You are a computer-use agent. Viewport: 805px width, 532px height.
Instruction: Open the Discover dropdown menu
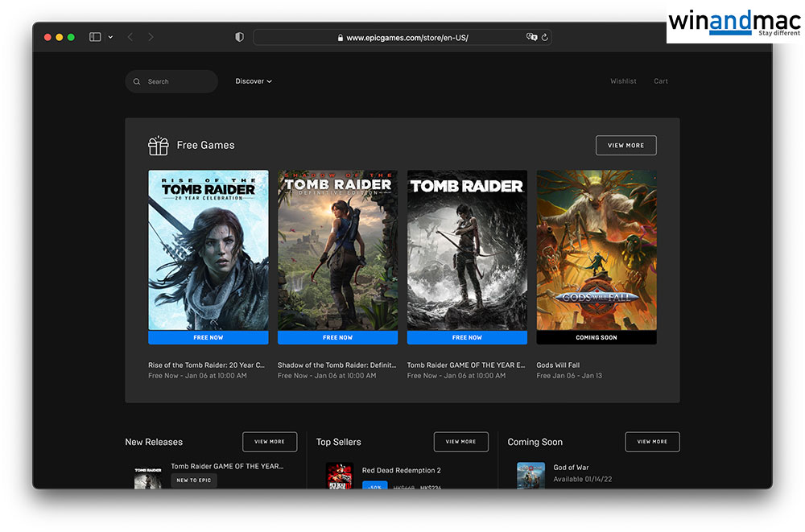click(x=254, y=81)
